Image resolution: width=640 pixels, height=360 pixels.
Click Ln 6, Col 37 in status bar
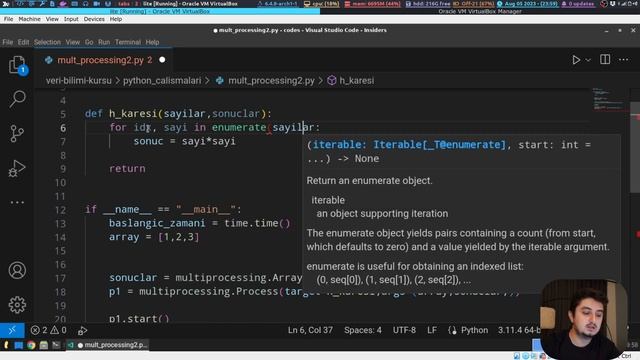point(310,330)
